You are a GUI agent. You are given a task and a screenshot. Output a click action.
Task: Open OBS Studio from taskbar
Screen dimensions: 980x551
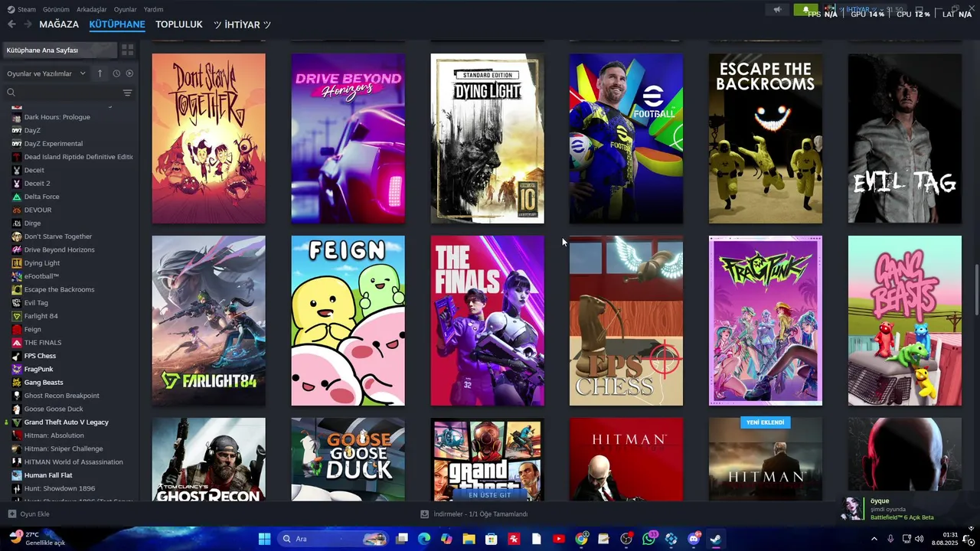pos(626,539)
